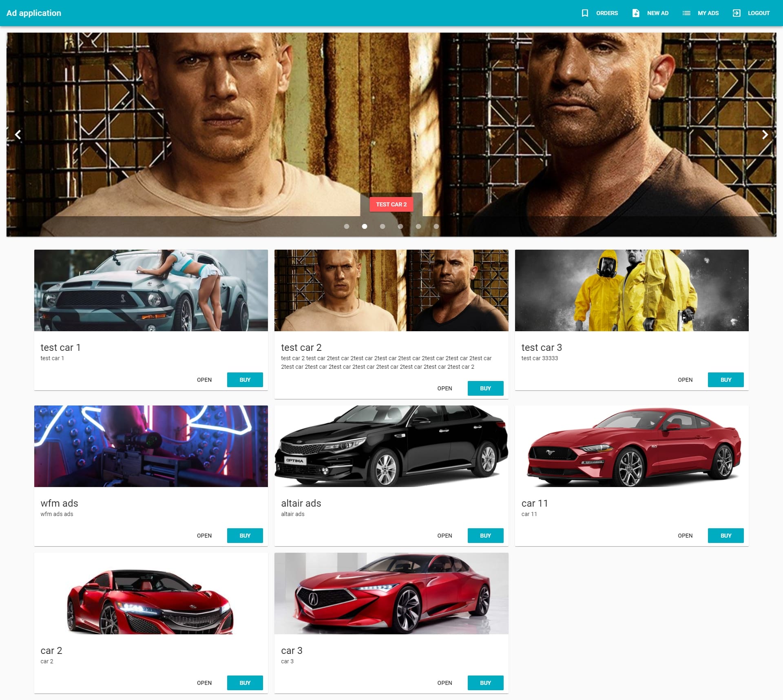Viewport: 783px width, 700px height.
Task: Click the Logout exit icon
Action: click(x=737, y=13)
